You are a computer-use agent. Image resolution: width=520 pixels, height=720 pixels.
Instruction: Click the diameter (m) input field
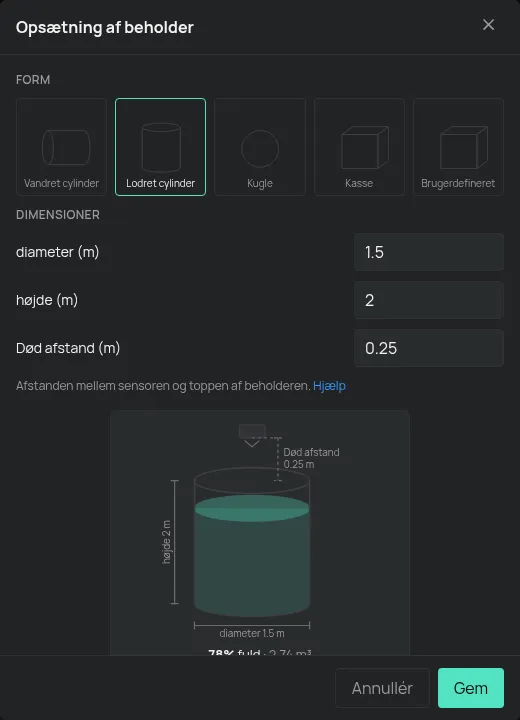(429, 252)
